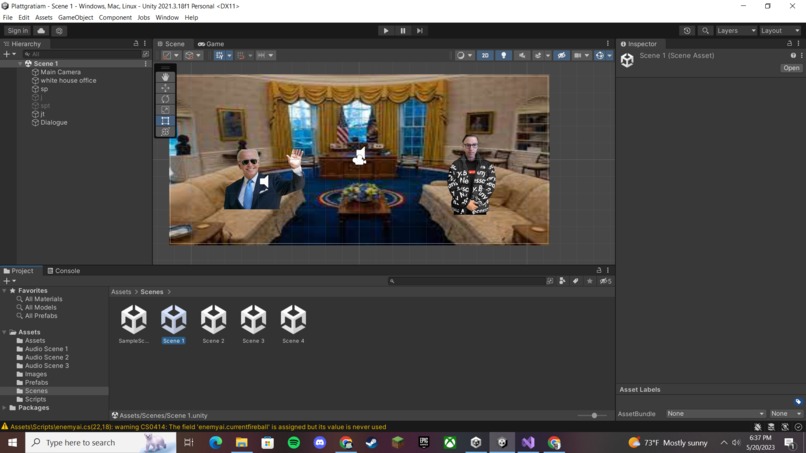Open the undo history icon
Viewport: 806px width, 453px height.
coord(687,31)
